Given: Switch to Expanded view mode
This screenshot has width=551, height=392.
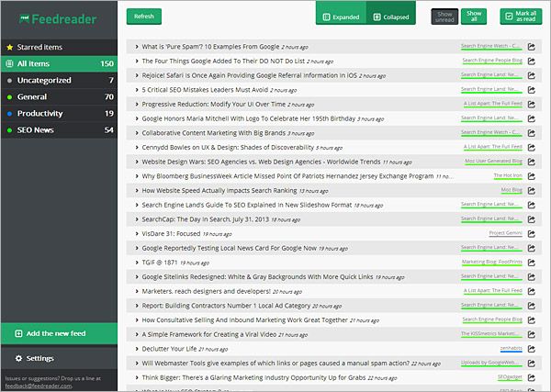Looking at the screenshot, I should coord(340,17).
